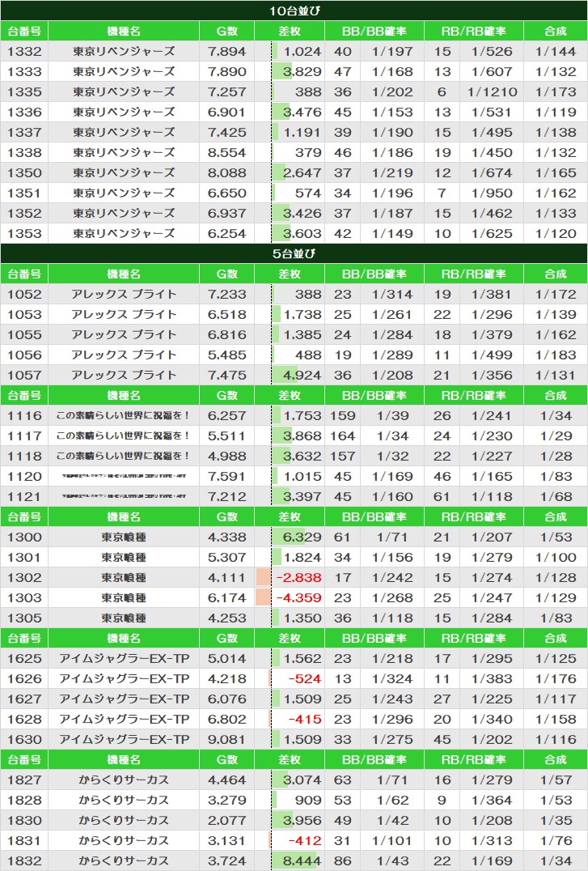Select game count 6,816 for machine 1055

click(226, 335)
